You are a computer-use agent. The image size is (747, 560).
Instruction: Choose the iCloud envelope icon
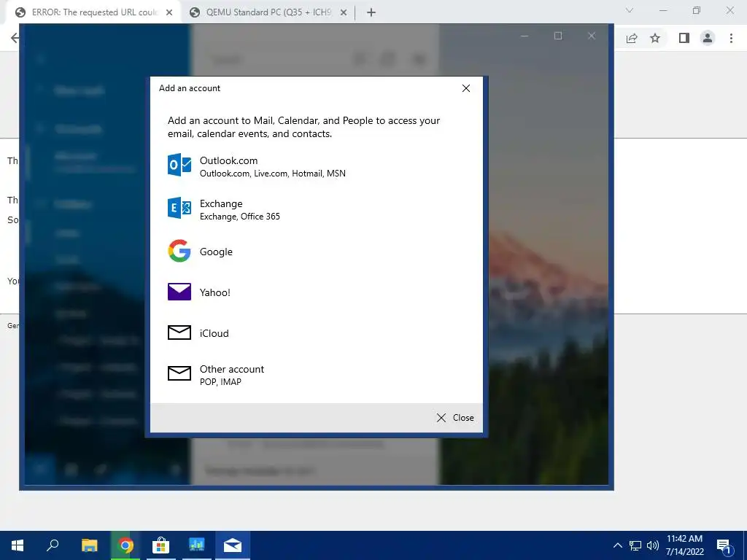(x=179, y=332)
